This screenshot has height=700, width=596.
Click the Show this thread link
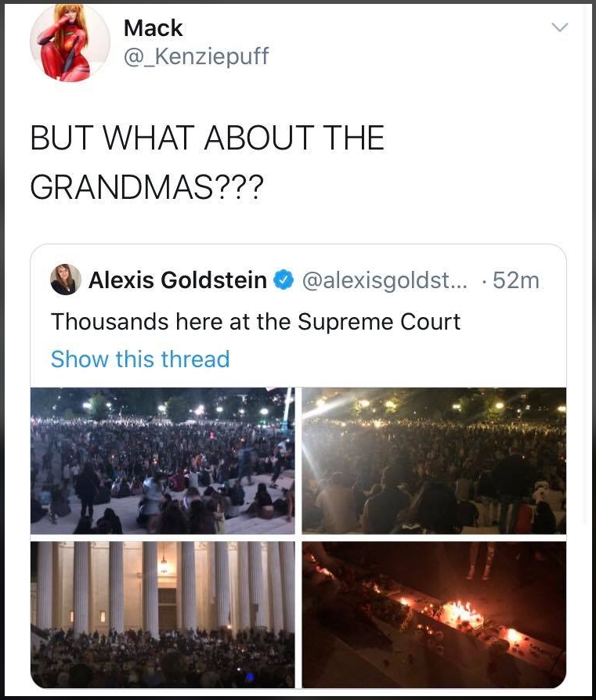click(x=140, y=359)
